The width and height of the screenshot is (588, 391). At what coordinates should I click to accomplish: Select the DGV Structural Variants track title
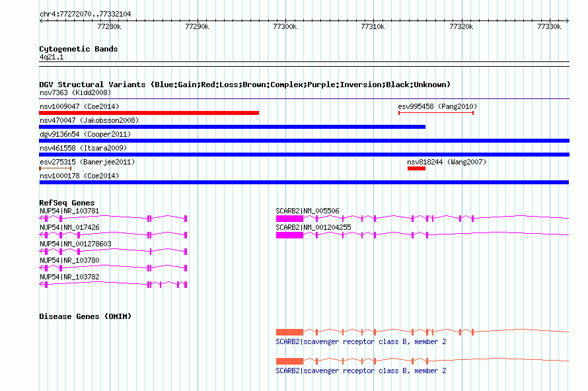[245, 85]
